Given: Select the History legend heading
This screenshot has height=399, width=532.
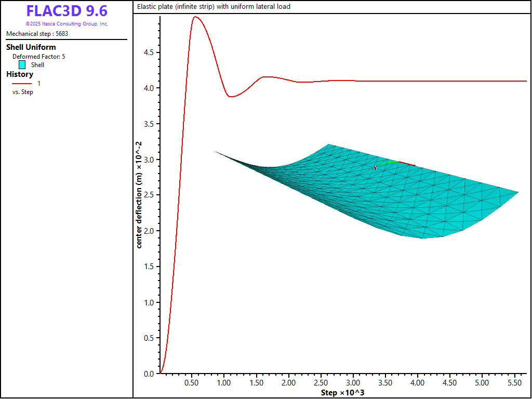Looking at the screenshot, I should coord(20,74).
